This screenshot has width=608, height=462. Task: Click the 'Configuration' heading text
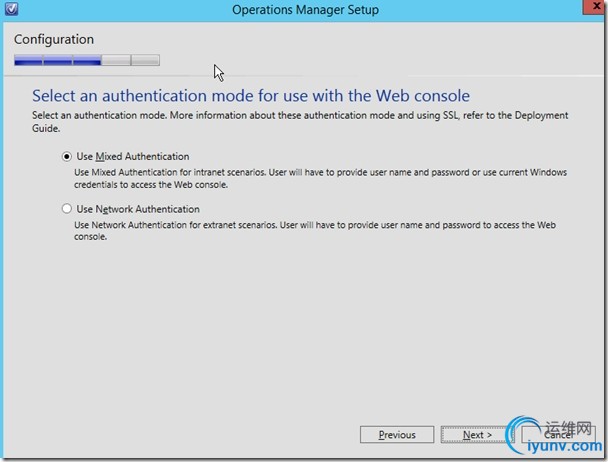(54, 39)
